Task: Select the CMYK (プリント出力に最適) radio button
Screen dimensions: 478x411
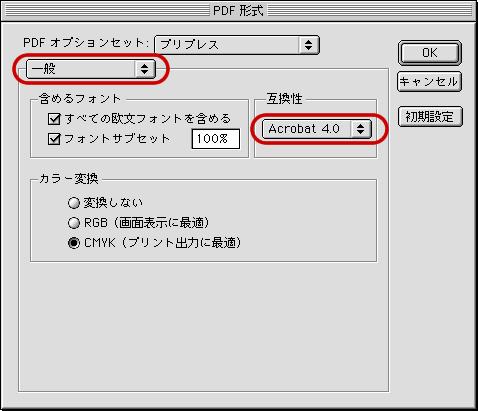Action: [x=74, y=243]
